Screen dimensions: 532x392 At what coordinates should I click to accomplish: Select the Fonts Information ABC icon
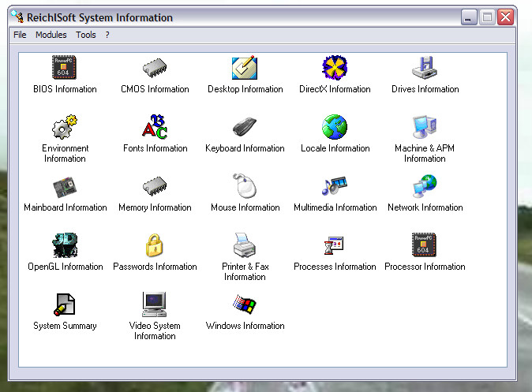click(155, 127)
